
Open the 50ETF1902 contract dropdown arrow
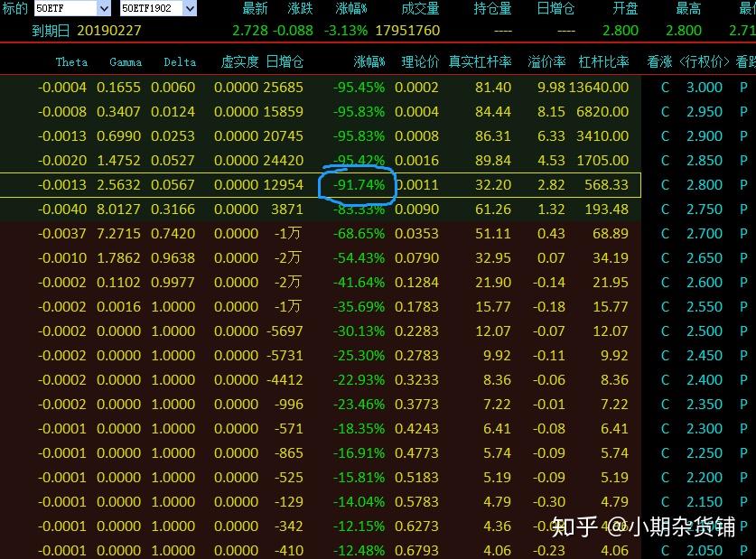point(190,8)
